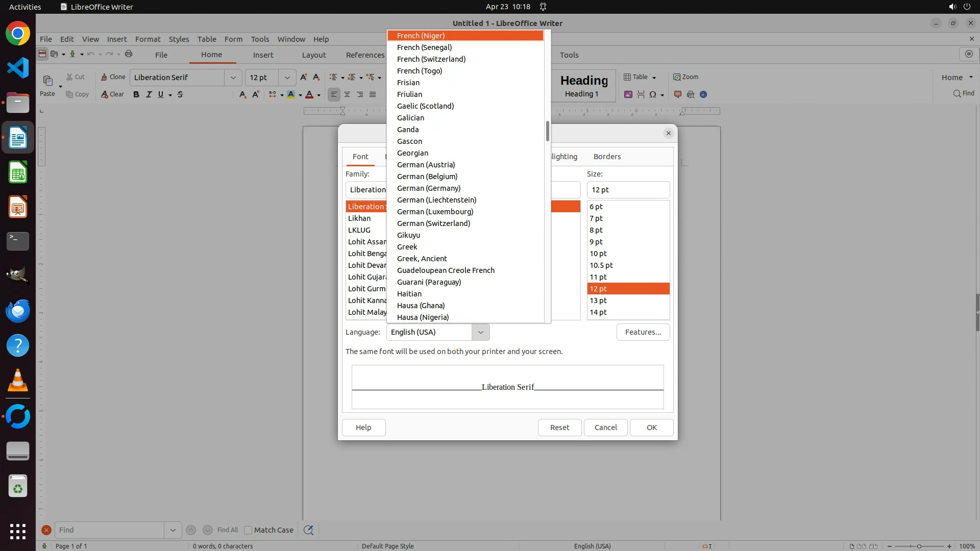The height and width of the screenshot is (551, 980).
Task: Open the Styles menu
Action: click(x=179, y=39)
